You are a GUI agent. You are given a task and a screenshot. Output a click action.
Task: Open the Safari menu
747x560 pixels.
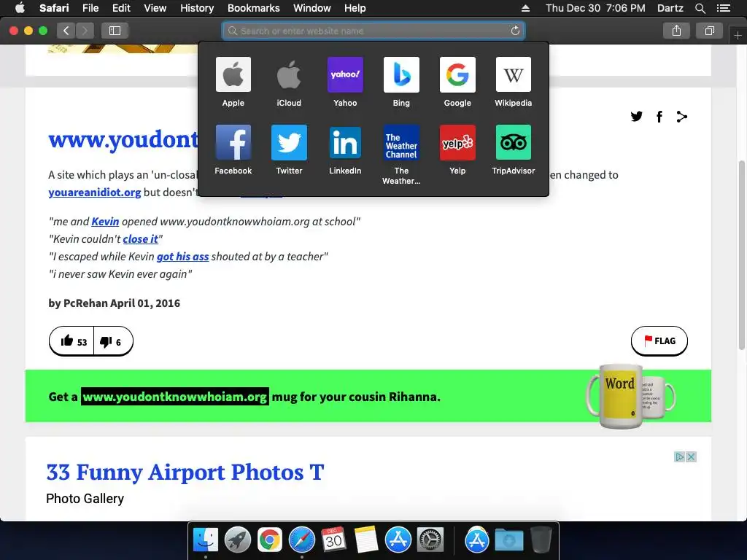click(x=54, y=8)
